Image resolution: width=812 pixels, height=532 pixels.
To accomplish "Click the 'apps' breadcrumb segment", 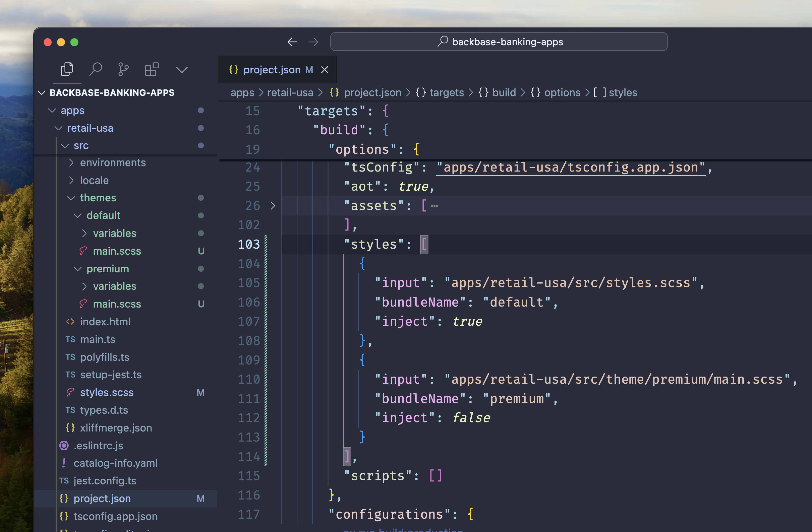I will [242, 92].
